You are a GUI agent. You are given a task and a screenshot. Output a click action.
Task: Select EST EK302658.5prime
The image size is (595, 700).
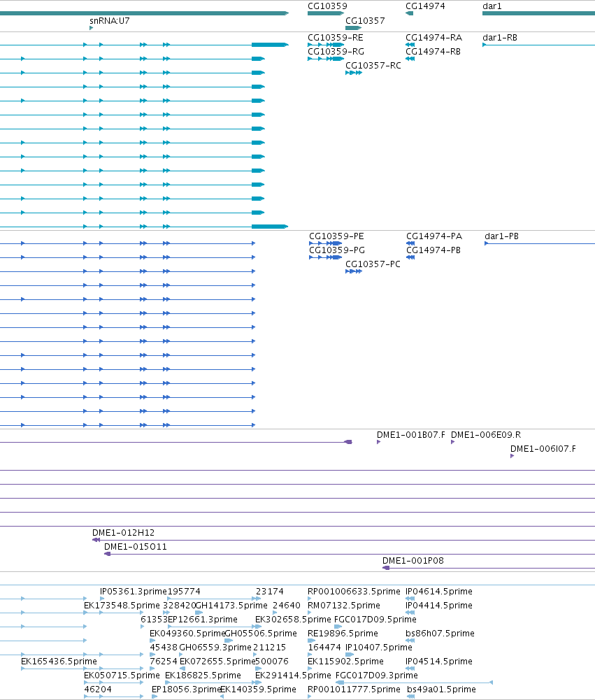293,620
